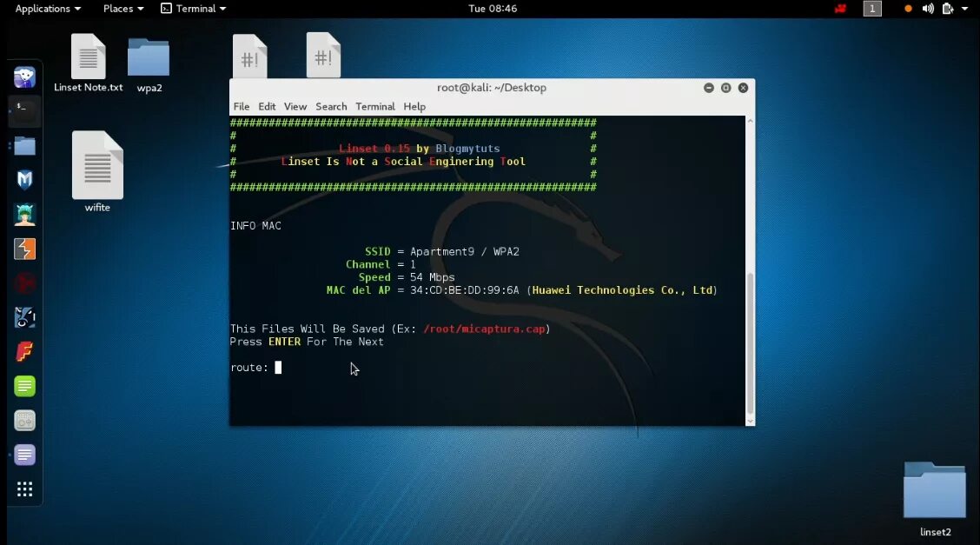Open the purple text editor dock icon
The height and width of the screenshot is (545, 980).
24,455
